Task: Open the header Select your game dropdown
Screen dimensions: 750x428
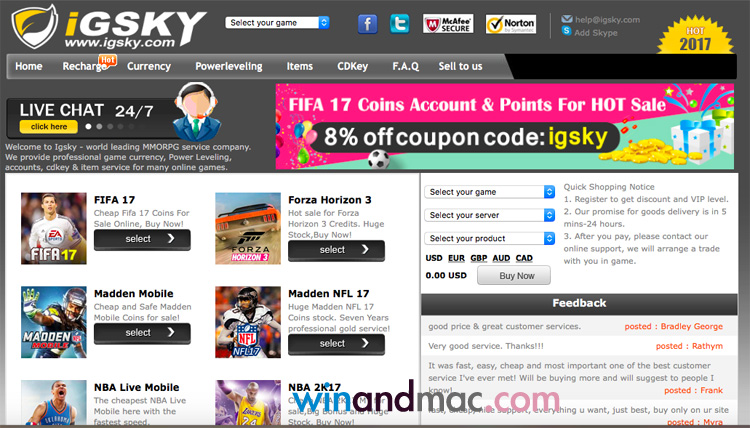Action: point(277,22)
